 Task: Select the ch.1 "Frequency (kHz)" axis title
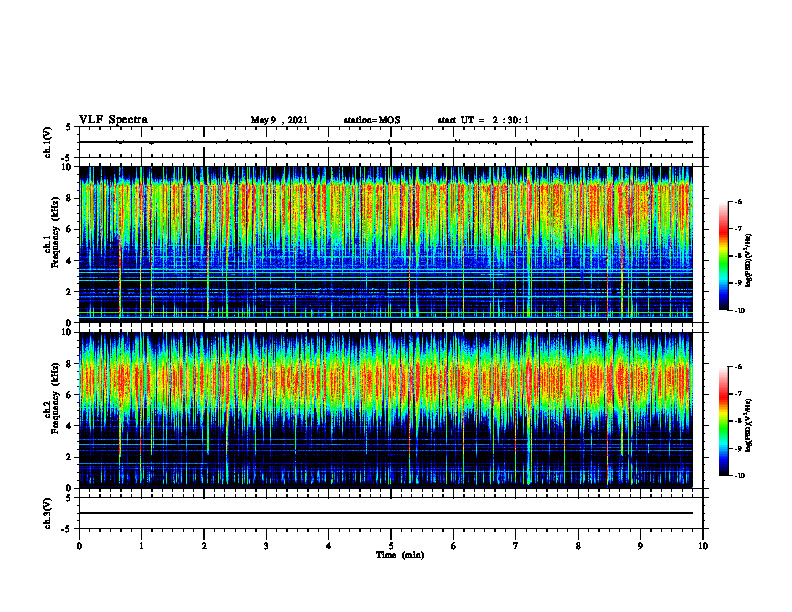point(55,232)
